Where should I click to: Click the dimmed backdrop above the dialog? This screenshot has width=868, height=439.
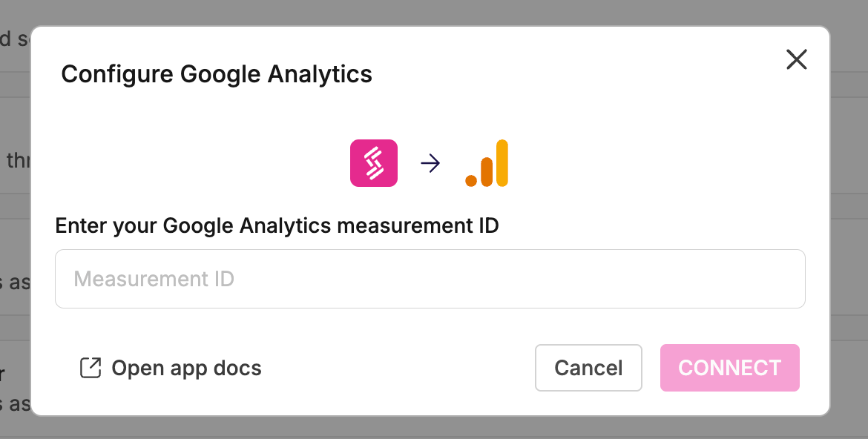tap(430, 12)
